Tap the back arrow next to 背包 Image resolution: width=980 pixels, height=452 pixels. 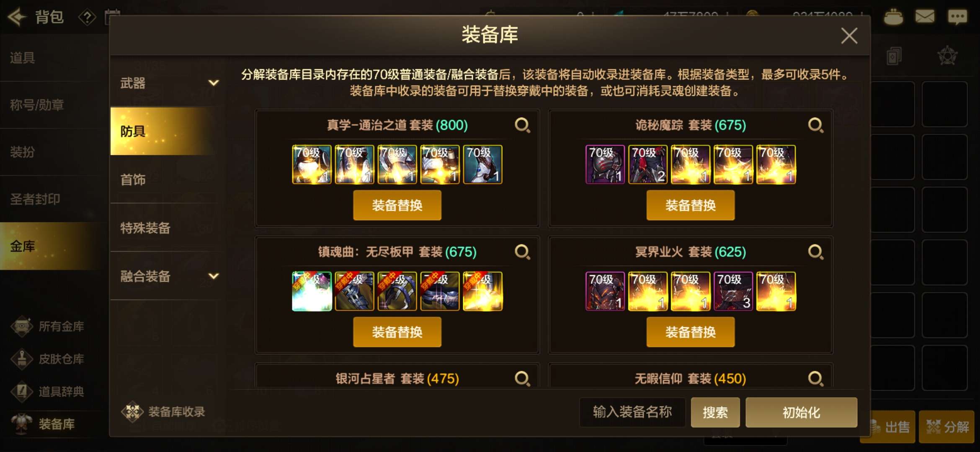click(18, 17)
